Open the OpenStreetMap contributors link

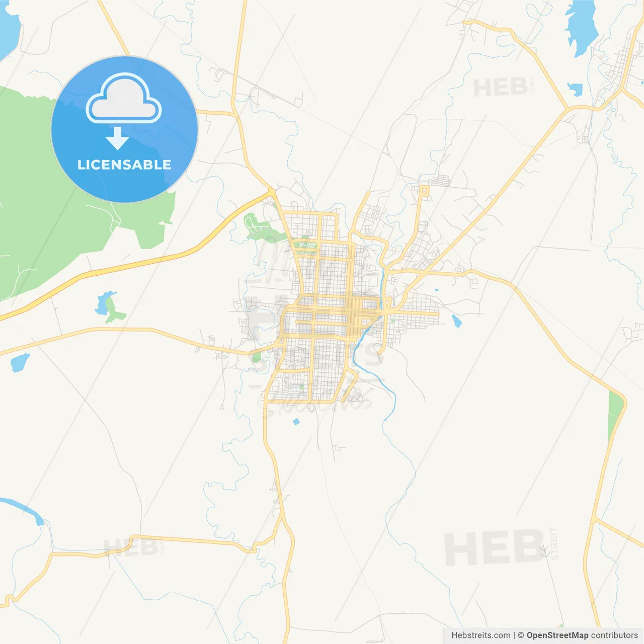tap(582, 635)
